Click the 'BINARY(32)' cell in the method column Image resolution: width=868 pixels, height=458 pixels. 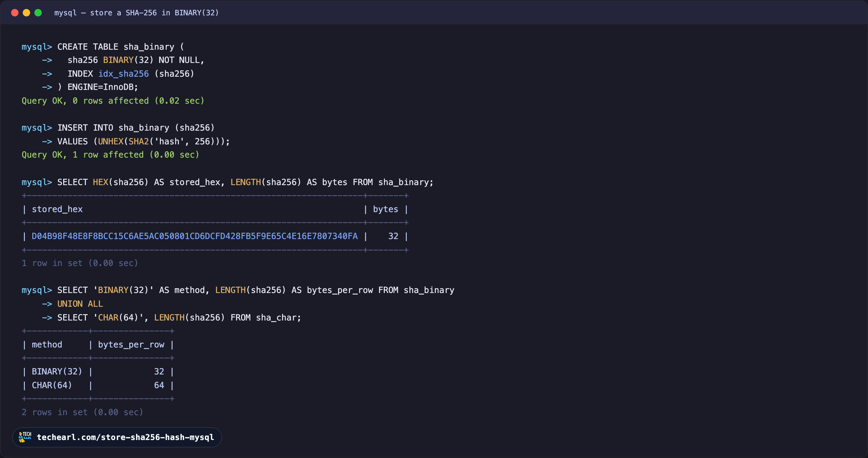pos(57,372)
